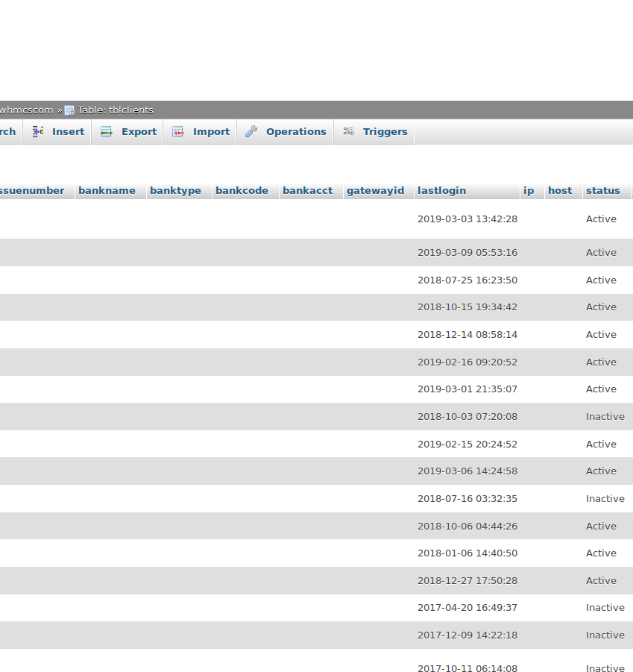Sort by the status column header

pos(603,191)
